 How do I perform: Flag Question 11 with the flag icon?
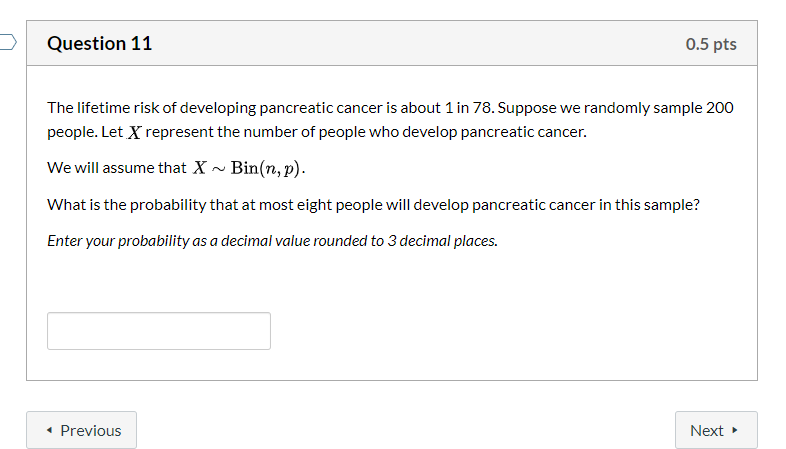pos(8,42)
